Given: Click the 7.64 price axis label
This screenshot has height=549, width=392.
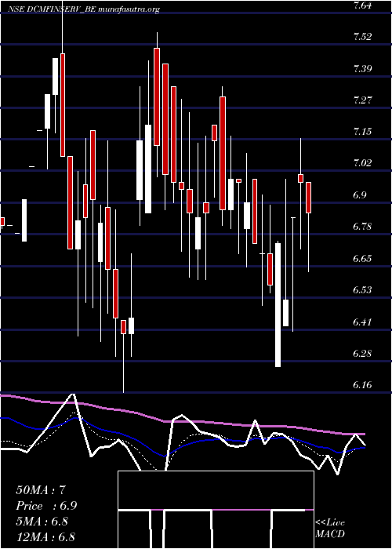Looking at the screenshot, I should (x=362, y=5).
